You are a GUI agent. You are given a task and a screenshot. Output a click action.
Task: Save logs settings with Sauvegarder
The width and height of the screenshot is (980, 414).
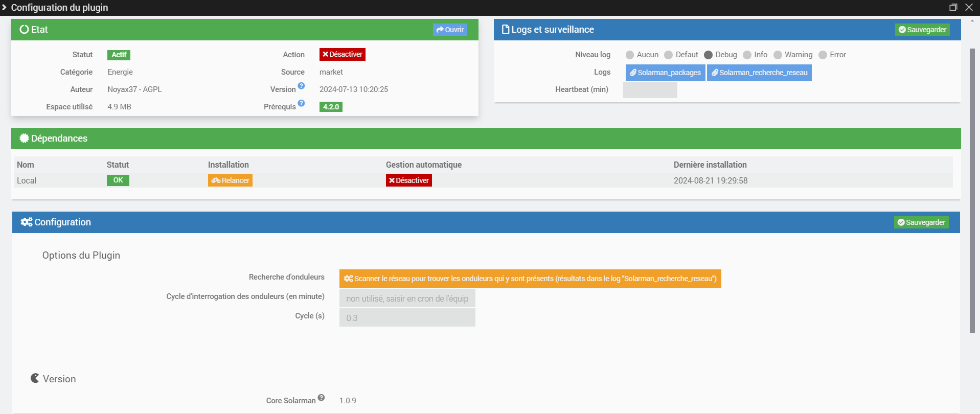[922, 30]
